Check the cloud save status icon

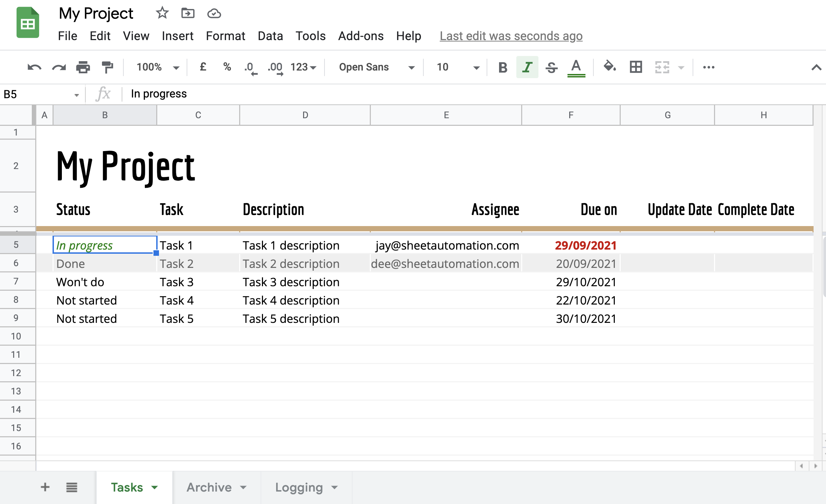tap(214, 13)
